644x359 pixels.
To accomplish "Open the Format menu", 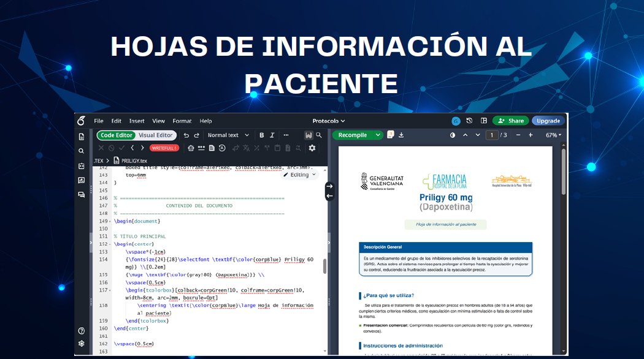I will 182,121.
